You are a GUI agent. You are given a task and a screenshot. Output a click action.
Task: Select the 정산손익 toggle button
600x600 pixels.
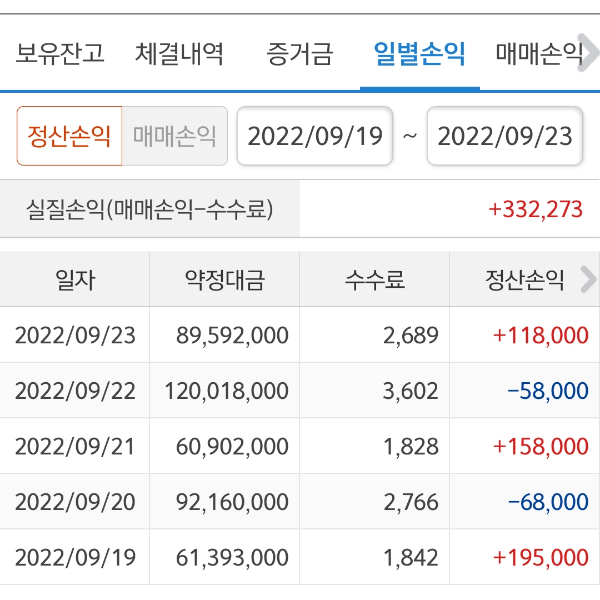(69, 136)
